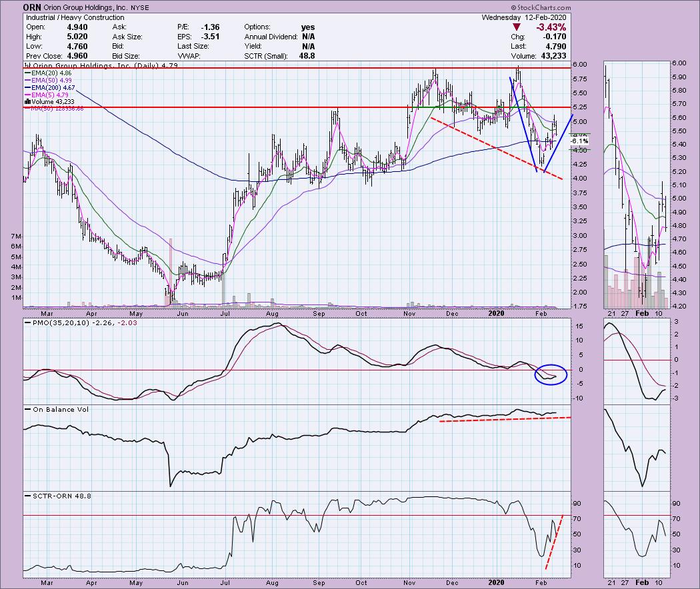This screenshot has width=700, height=589.
Task: Click the EMA(200) 4.67 legend entry
Action: pyautogui.click(x=49, y=88)
